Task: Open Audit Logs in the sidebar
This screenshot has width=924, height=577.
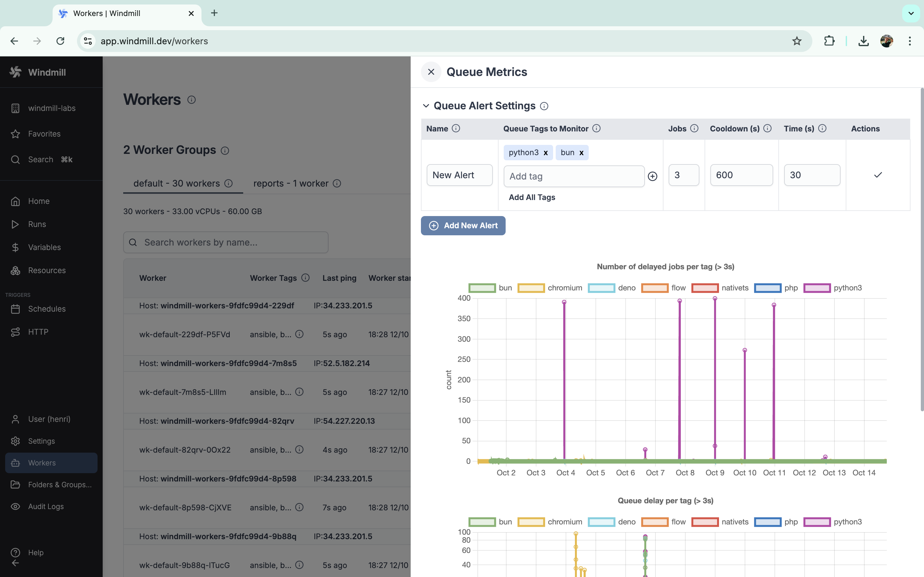Action: coord(46,506)
